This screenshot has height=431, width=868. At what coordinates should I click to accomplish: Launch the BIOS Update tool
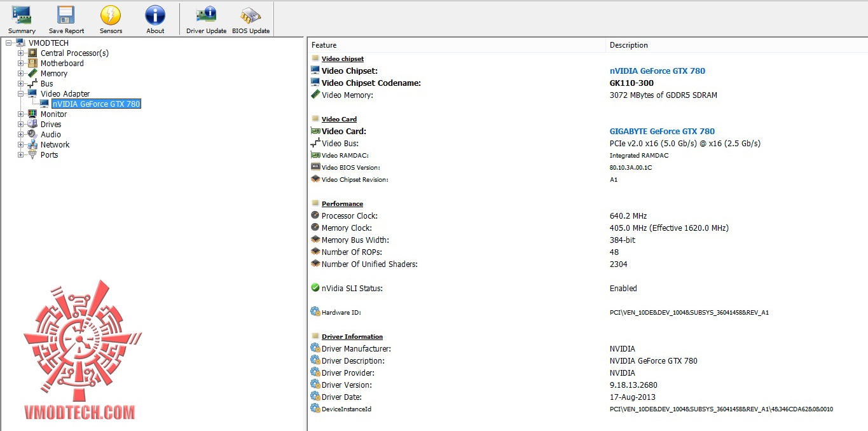click(x=251, y=15)
